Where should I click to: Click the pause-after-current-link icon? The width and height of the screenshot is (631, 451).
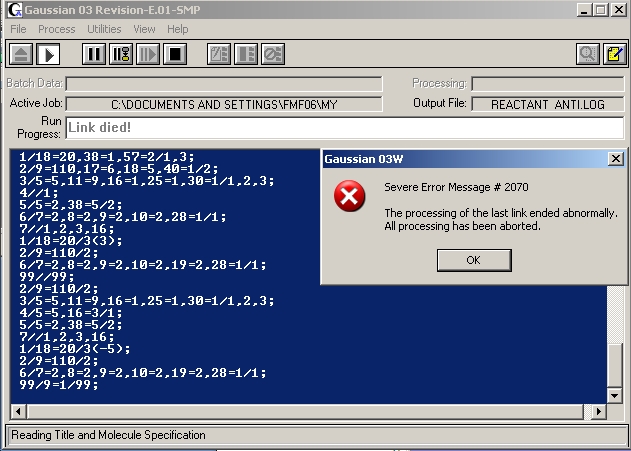pyautogui.click(x=121, y=54)
